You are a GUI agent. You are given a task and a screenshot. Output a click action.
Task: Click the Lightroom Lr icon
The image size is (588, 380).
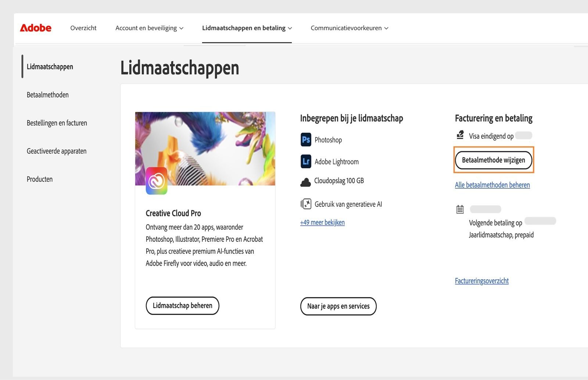point(306,161)
